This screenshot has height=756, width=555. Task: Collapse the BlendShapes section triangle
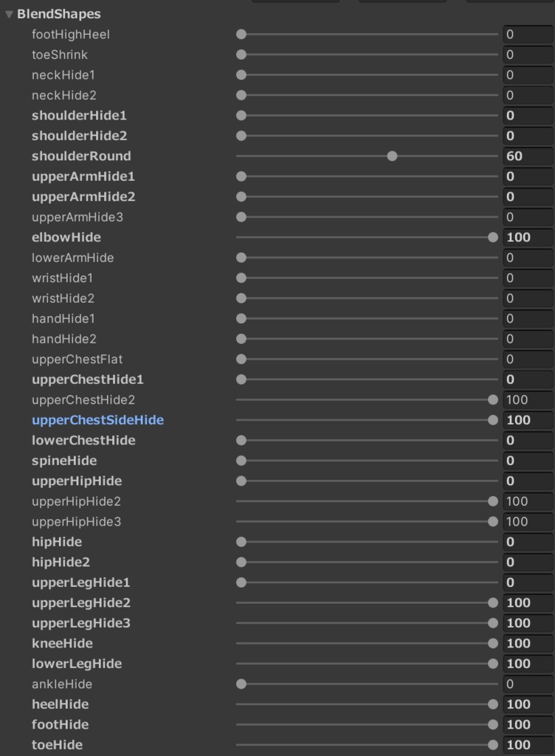coord(9,14)
